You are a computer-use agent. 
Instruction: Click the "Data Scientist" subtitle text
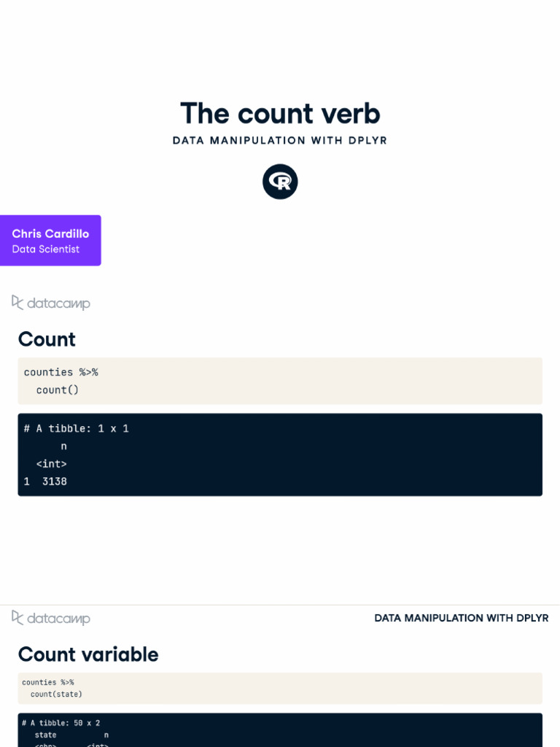coord(46,249)
